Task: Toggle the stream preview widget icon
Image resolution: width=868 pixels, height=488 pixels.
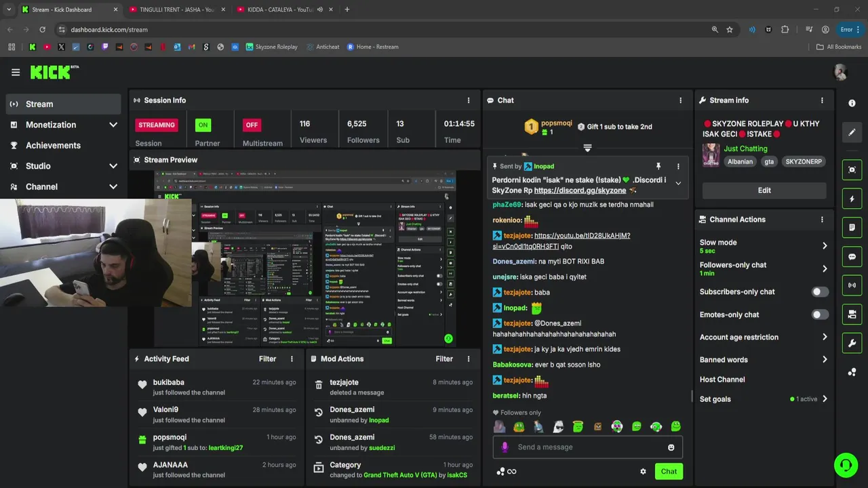Action: tap(852, 169)
